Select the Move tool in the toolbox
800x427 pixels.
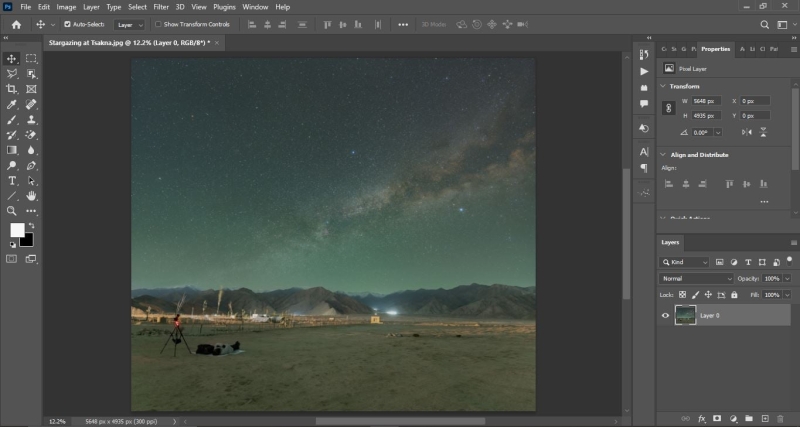[11, 59]
